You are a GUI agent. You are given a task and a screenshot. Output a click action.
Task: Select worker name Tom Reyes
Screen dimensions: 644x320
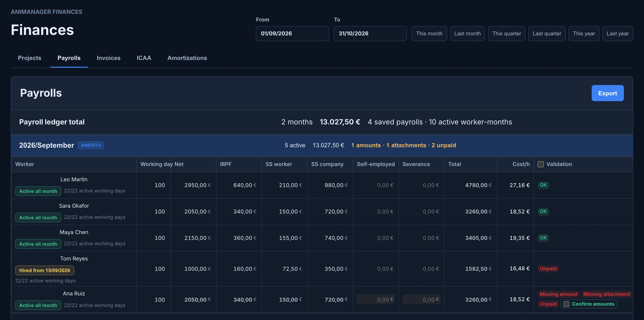tap(74, 258)
